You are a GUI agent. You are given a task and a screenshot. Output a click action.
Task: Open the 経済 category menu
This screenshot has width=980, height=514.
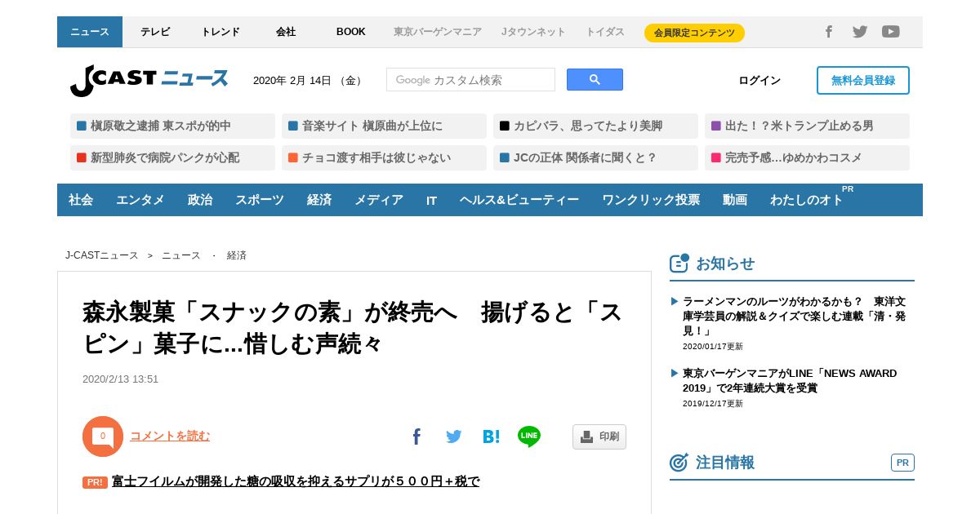coord(319,200)
